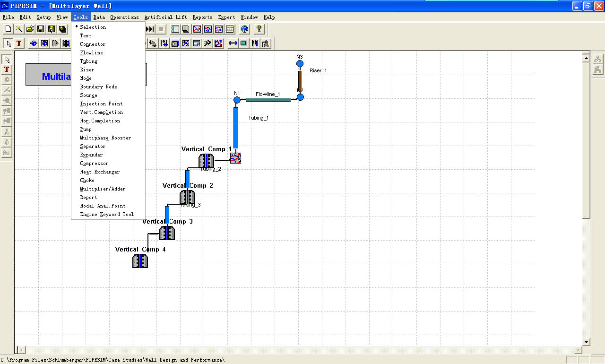Choose Riser from the Tools menu
Viewport: 605px width, 364px height.
click(108, 69)
